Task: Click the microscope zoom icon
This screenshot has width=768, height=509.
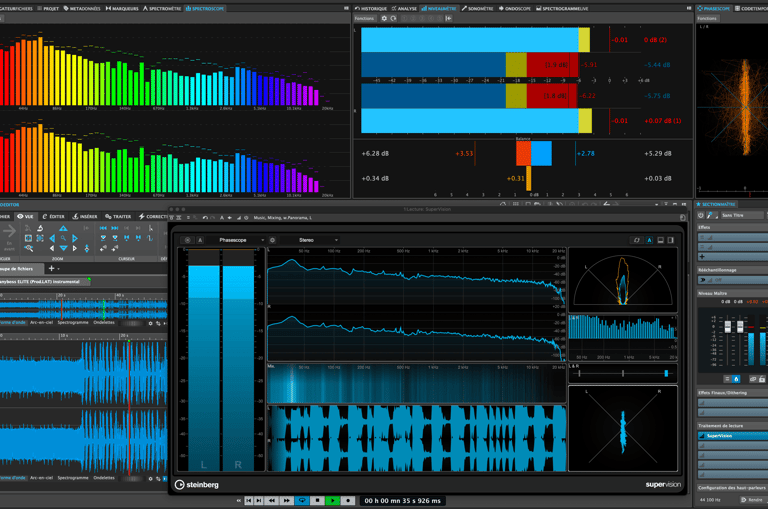Action: tap(40, 228)
